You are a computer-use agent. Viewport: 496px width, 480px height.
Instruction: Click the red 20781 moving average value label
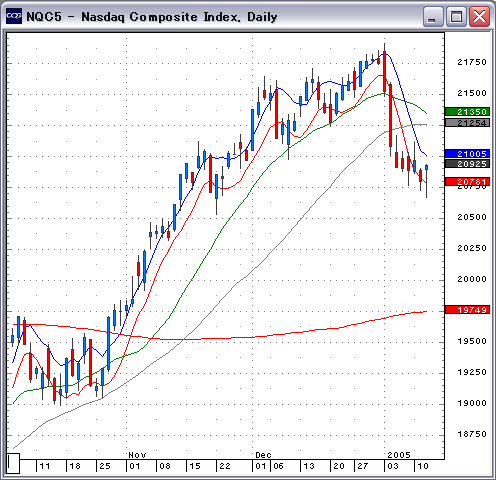click(x=467, y=182)
